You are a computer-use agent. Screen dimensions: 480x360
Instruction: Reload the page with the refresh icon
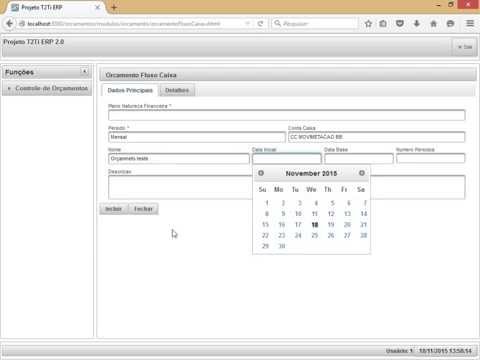click(260, 24)
